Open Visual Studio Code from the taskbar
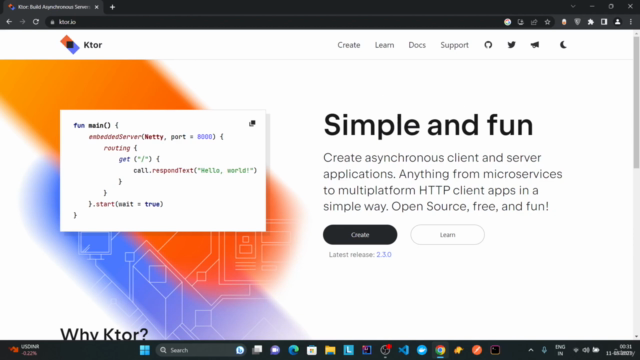 [x=403, y=350]
